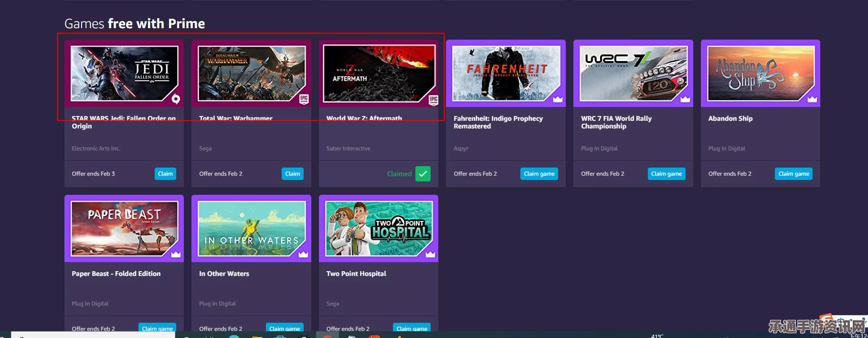
Task: Click the Epic badge on Total War: Warhammer card
Action: point(304,99)
